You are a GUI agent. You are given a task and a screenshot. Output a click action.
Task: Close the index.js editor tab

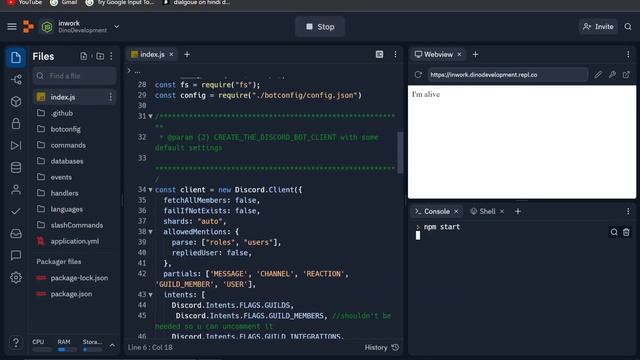171,54
